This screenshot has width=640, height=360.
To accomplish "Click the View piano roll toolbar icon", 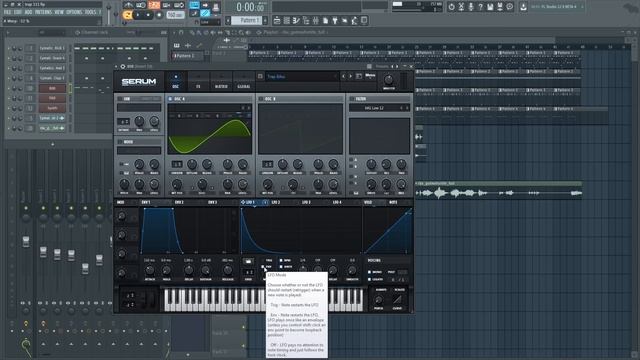I will click(296, 20).
